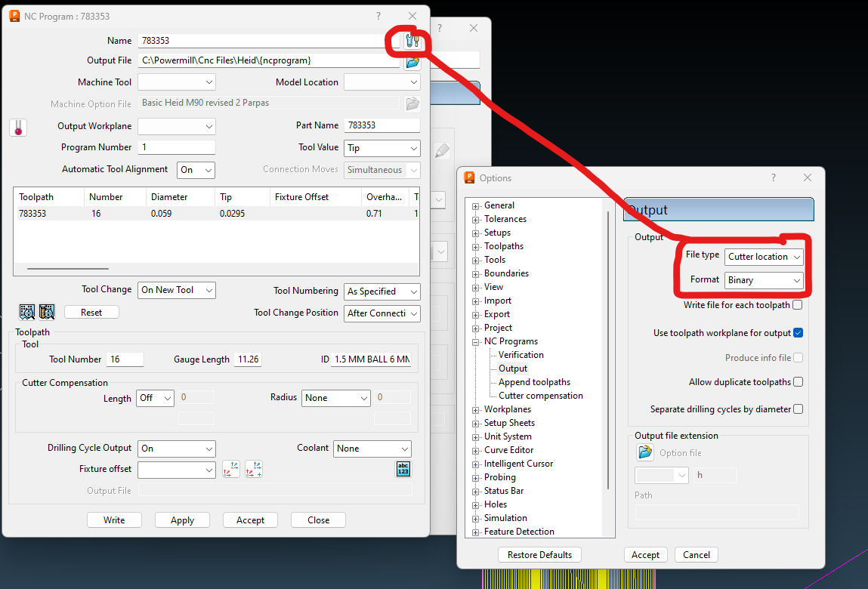Open the Machine Option File folder browser
This screenshot has width=868, height=589.
point(412,103)
